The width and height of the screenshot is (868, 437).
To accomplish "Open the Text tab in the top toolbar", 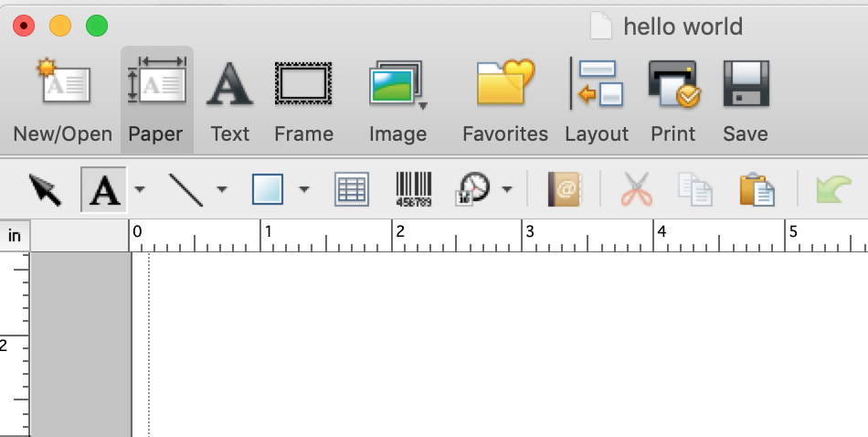I will [229, 85].
